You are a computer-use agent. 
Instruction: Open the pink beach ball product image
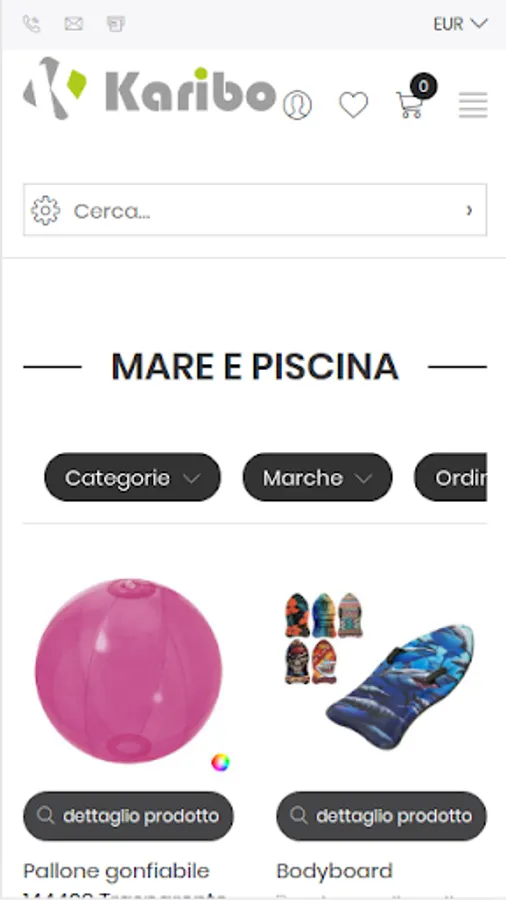129,671
